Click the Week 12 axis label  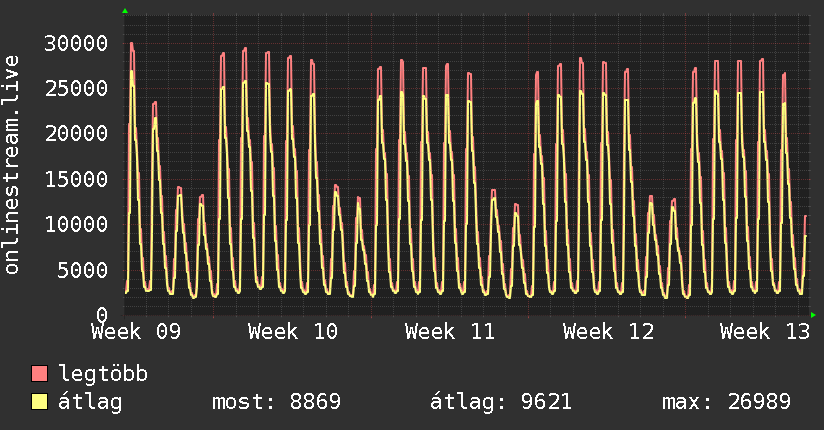[608, 332]
